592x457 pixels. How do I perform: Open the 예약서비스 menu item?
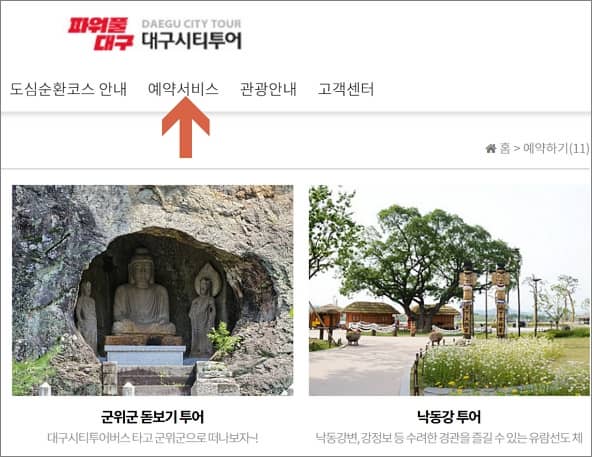pos(183,89)
